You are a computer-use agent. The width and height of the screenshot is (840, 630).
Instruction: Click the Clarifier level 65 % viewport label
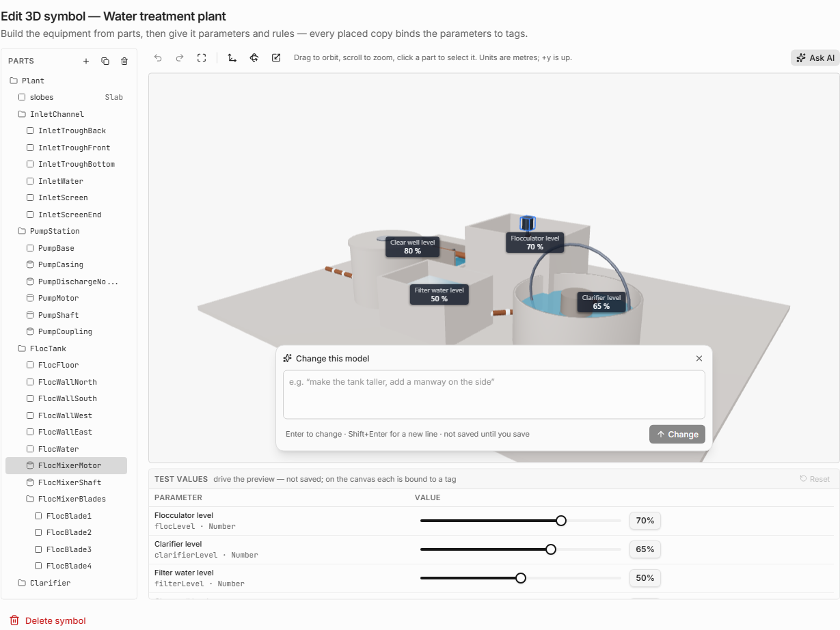[x=601, y=302]
